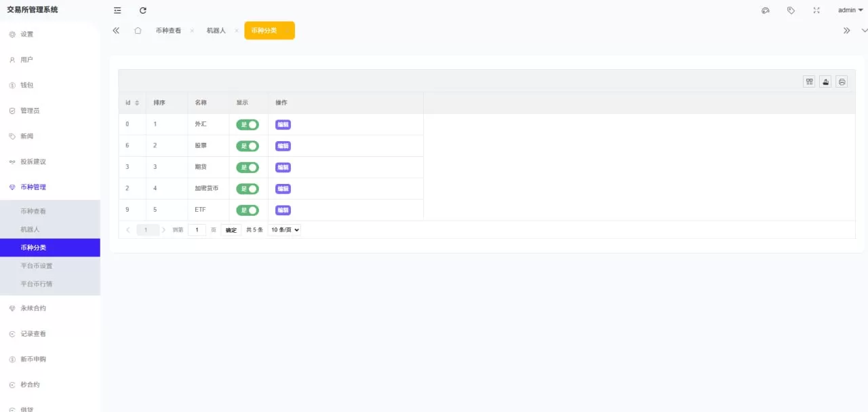The image size is (868, 412).
Task: Click the tag icon in the header
Action: 791,10
